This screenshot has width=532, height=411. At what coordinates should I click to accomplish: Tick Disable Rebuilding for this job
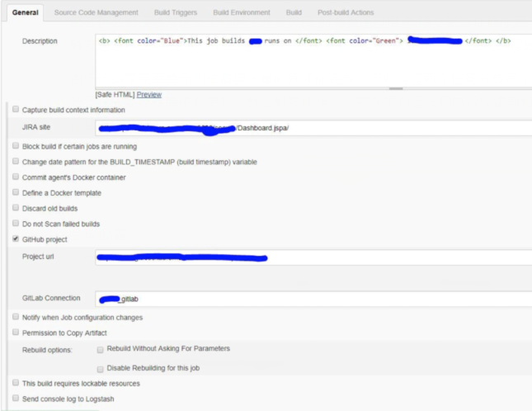[101, 368]
